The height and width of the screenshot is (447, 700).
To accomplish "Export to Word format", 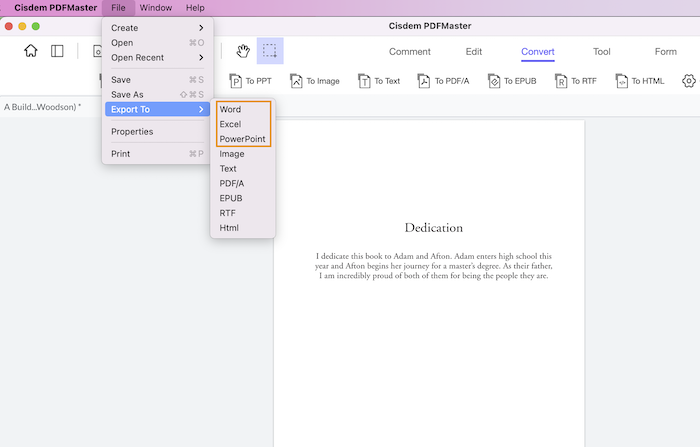I will tap(243, 109).
